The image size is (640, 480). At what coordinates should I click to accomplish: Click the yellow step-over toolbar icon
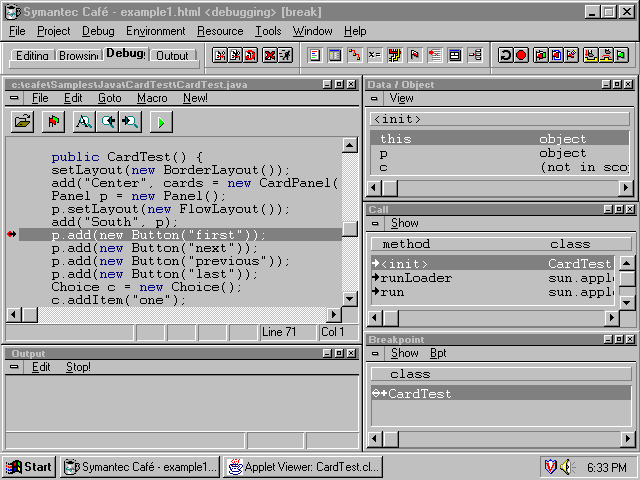coord(606,55)
